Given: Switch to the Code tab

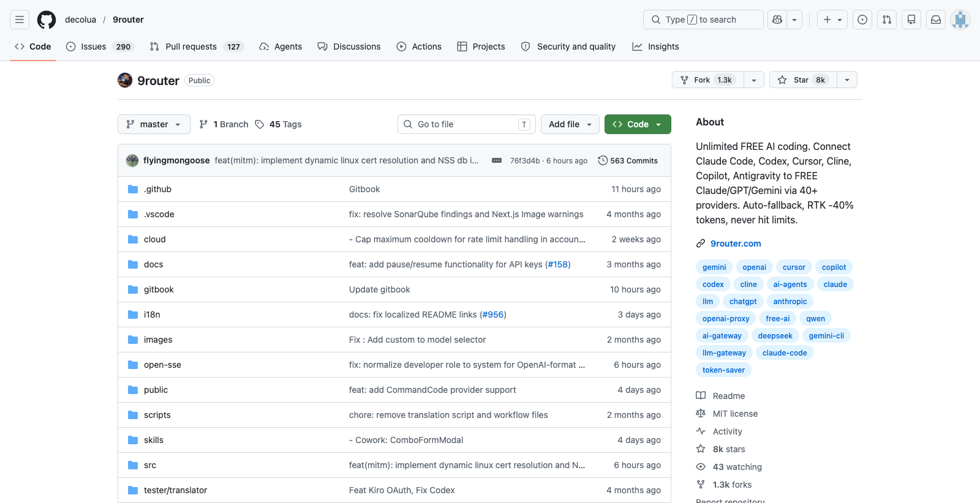Looking at the screenshot, I should pyautogui.click(x=33, y=47).
